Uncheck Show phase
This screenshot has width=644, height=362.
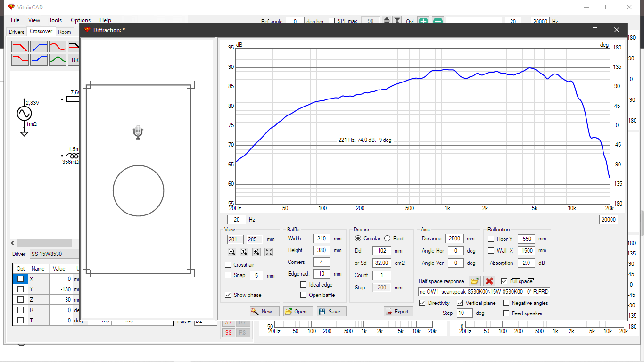click(228, 295)
